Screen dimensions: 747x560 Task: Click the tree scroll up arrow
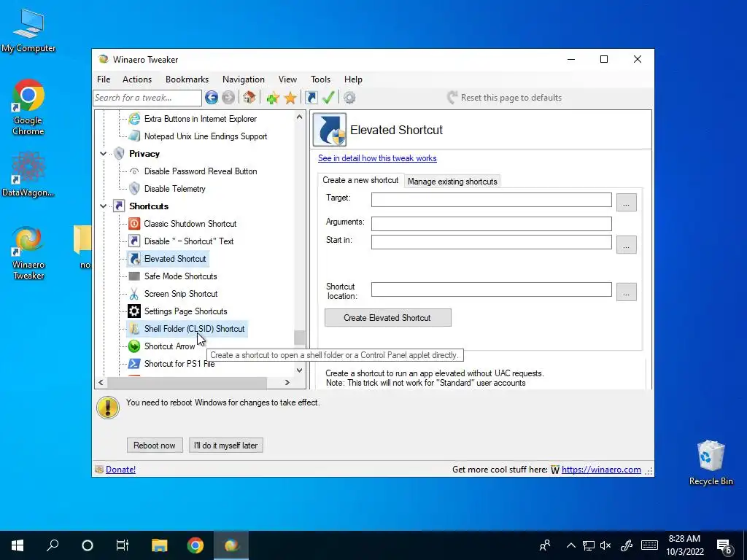tap(299, 117)
